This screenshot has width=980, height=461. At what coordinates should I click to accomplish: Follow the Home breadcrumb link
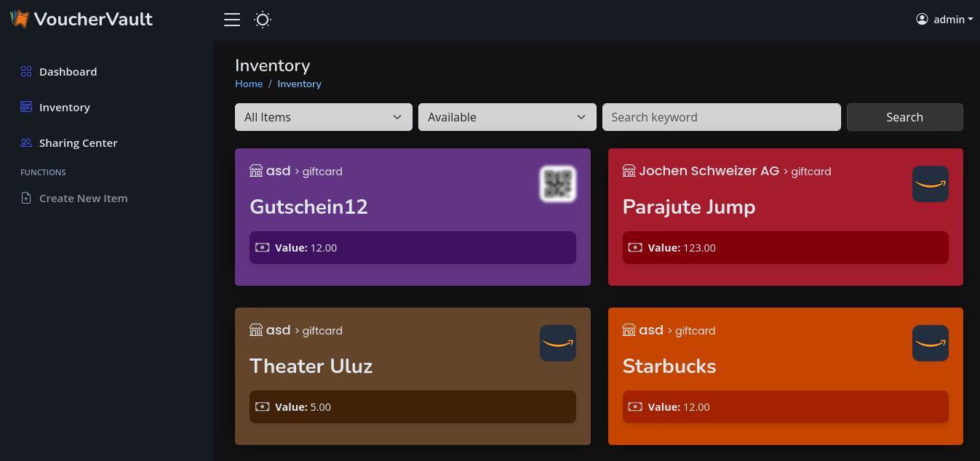tap(249, 84)
